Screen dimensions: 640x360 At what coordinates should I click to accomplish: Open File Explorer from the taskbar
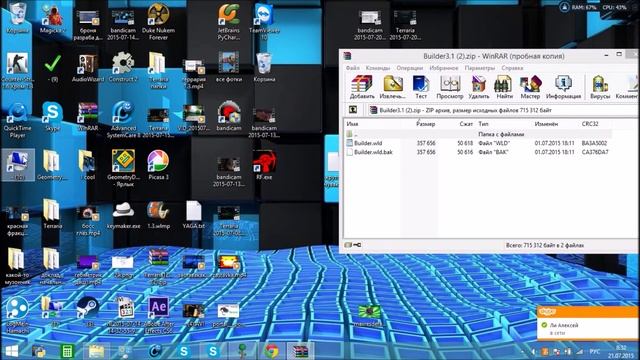click(96, 351)
